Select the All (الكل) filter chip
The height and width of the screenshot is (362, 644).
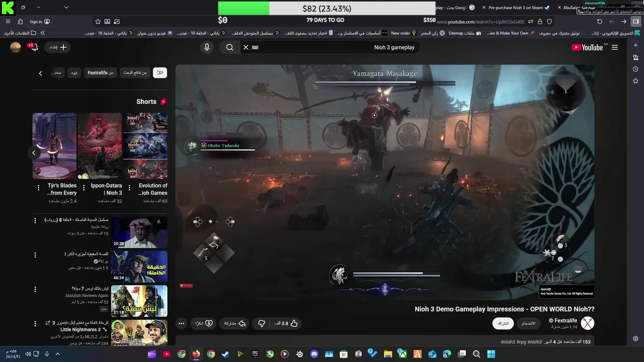pos(160,73)
